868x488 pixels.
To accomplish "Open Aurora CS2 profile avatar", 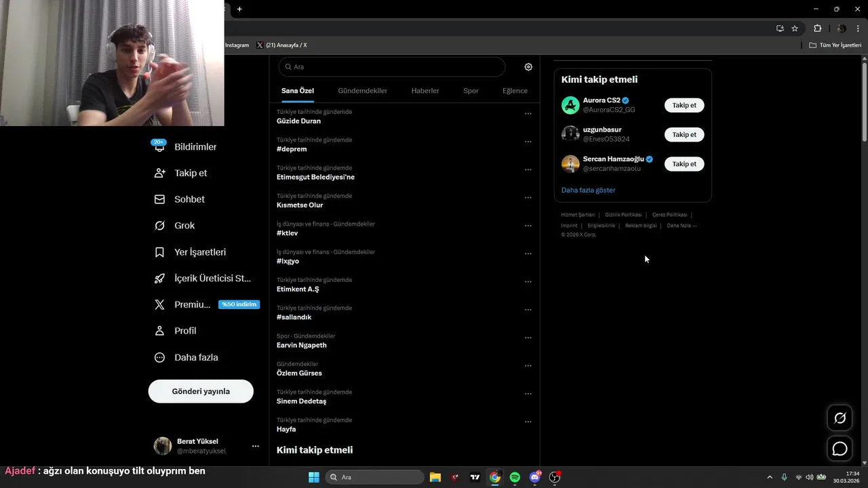I will (x=570, y=105).
